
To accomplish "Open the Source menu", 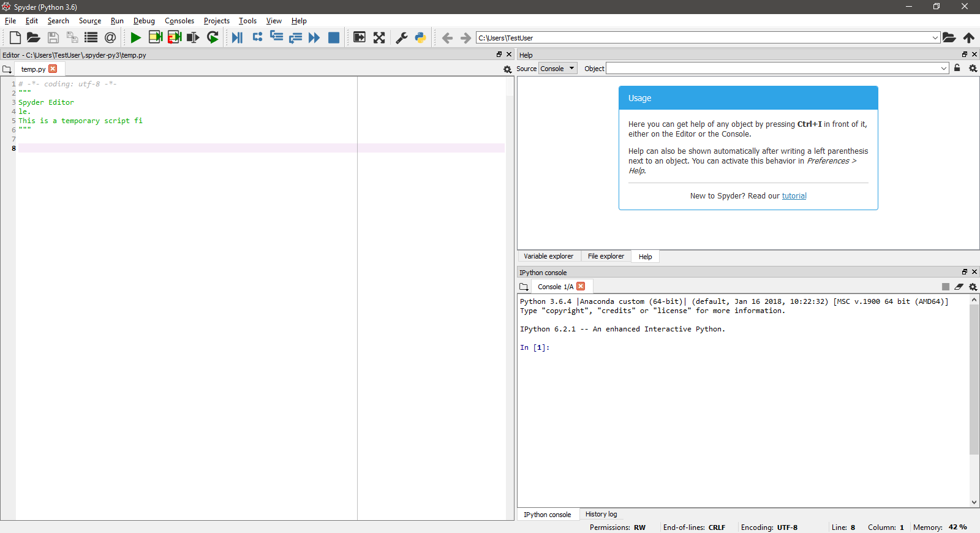I will (x=90, y=21).
